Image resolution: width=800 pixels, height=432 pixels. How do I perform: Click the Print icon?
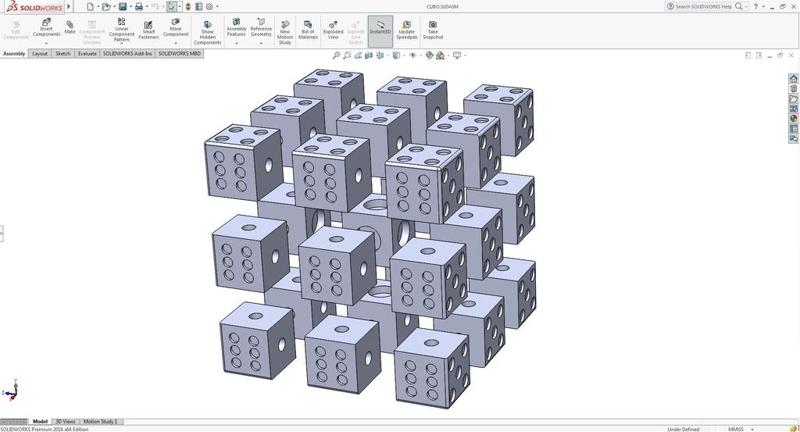(x=139, y=7)
